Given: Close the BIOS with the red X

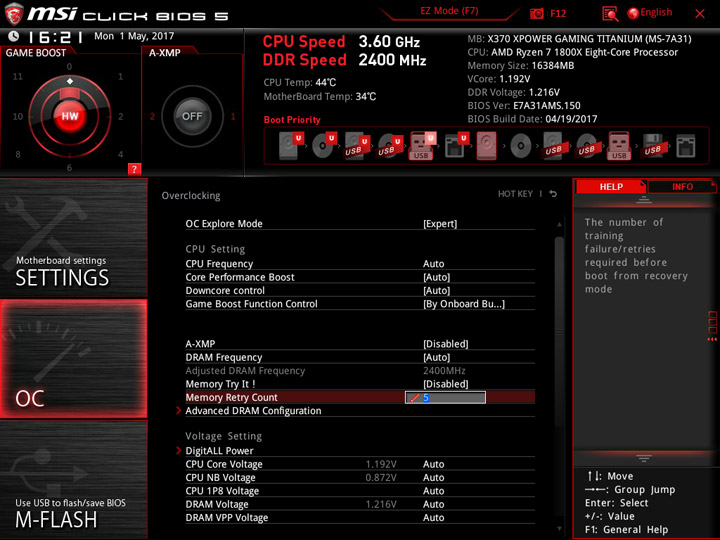Looking at the screenshot, I should pyautogui.click(x=700, y=14).
